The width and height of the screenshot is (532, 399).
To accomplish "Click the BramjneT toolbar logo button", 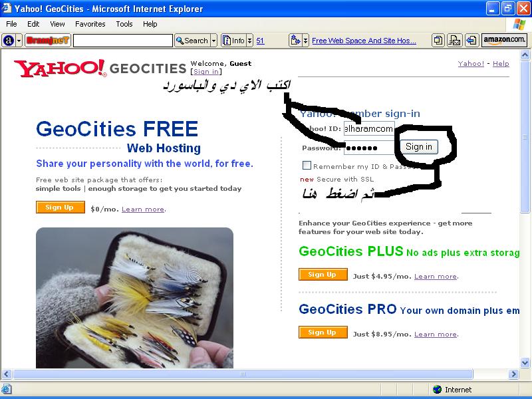I will (47, 41).
